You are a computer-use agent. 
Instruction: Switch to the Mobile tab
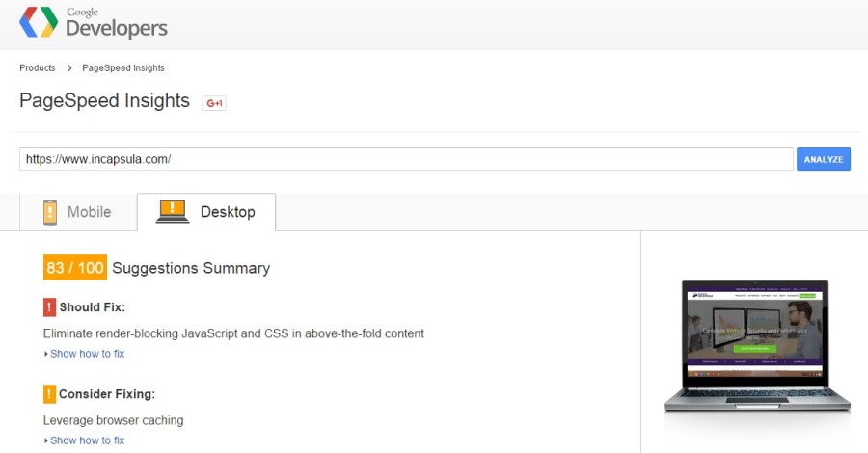pos(78,212)
